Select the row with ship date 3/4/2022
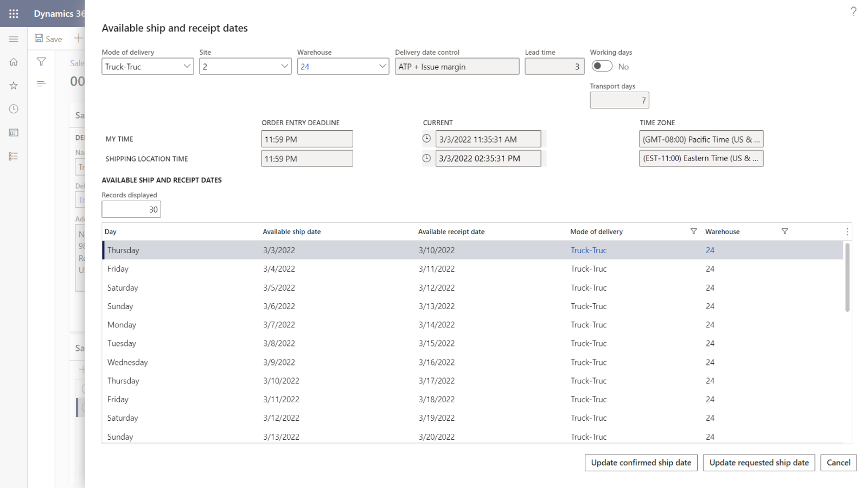The height and width of the screenshot is (488, 868). coord(473,269)
